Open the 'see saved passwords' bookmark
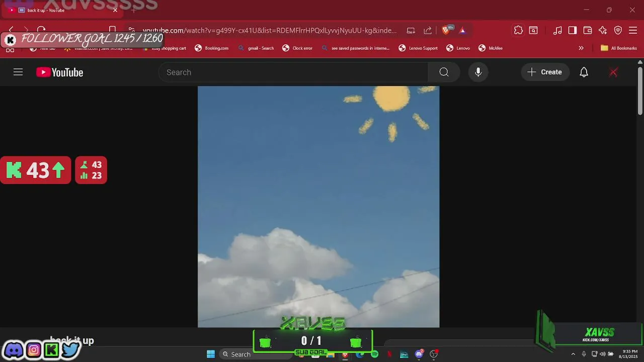 [356, 48]
